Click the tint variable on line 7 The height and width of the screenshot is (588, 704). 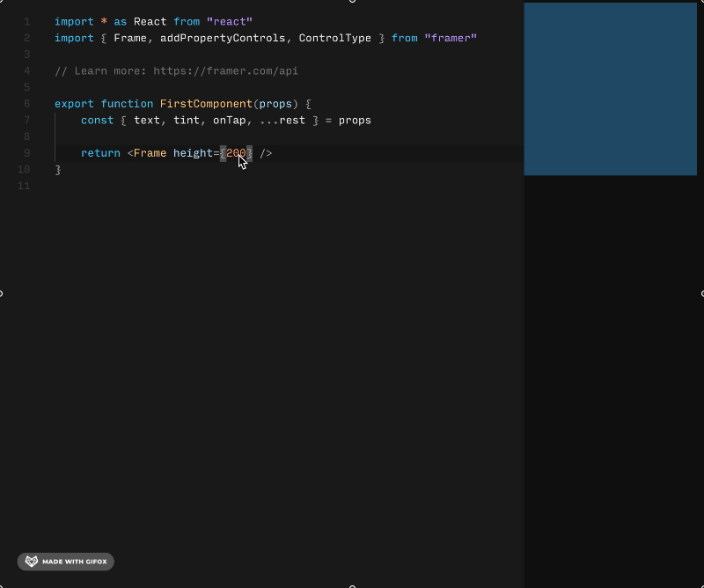coord(187,121)
